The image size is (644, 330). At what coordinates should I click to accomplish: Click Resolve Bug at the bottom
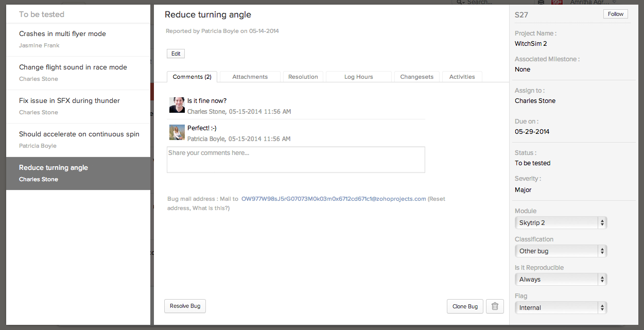pyautogui.click(x=185, y=306)
